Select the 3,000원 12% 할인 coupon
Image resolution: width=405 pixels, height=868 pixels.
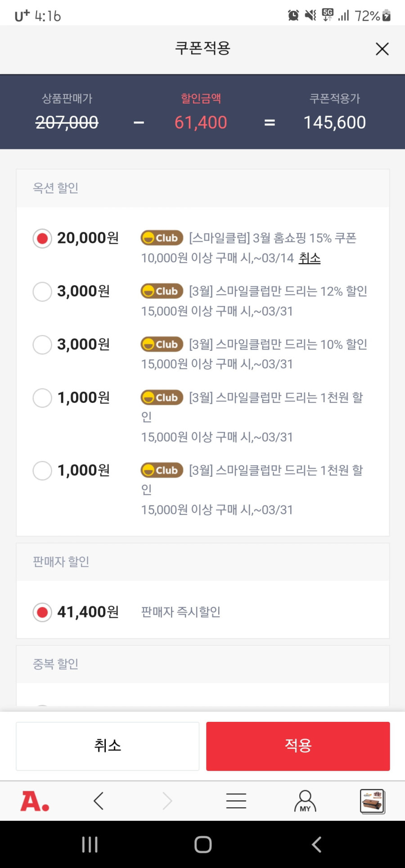pos(42,291)
